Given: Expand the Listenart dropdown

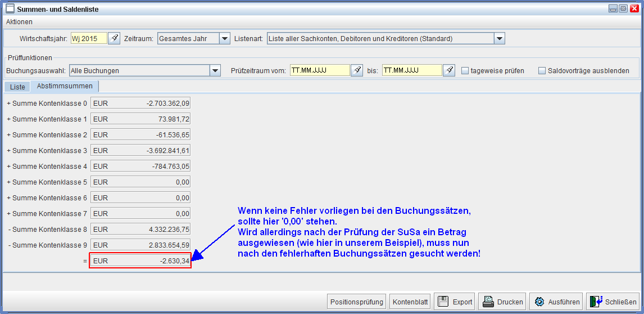Looking at the screenshot, I should click(x=499, y=38).
